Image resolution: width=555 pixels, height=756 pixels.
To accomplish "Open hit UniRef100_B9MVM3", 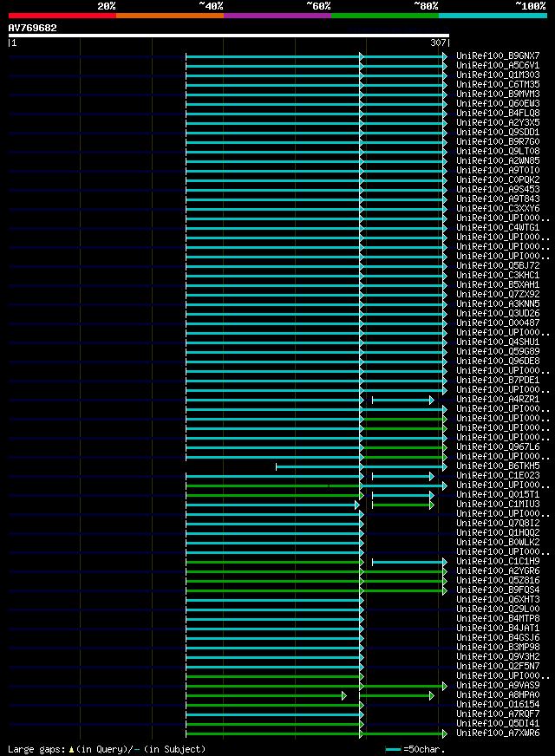I will point(498,94).
